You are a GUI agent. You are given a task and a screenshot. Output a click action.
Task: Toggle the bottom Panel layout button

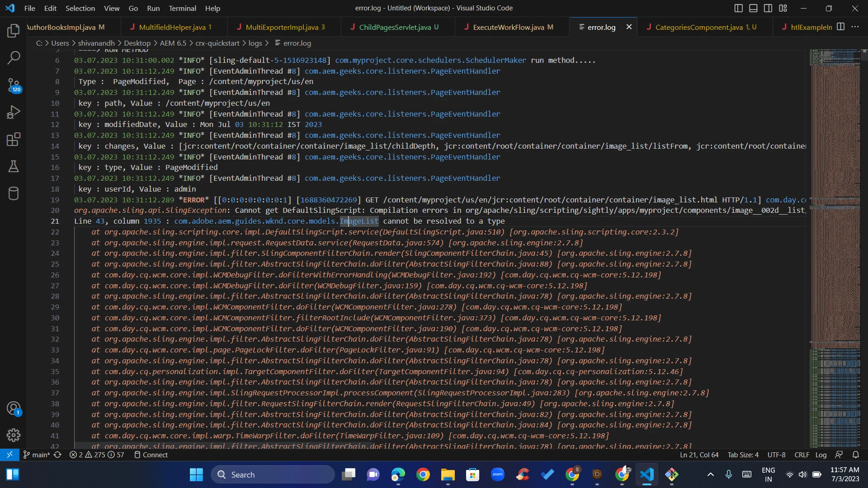coord(753,8)
